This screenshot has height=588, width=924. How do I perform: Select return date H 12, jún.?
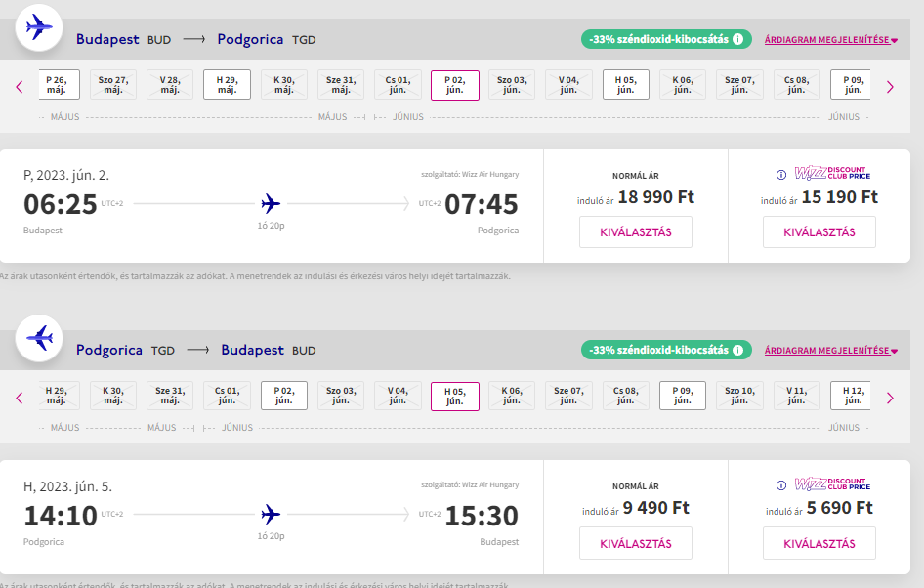(851, 396)
